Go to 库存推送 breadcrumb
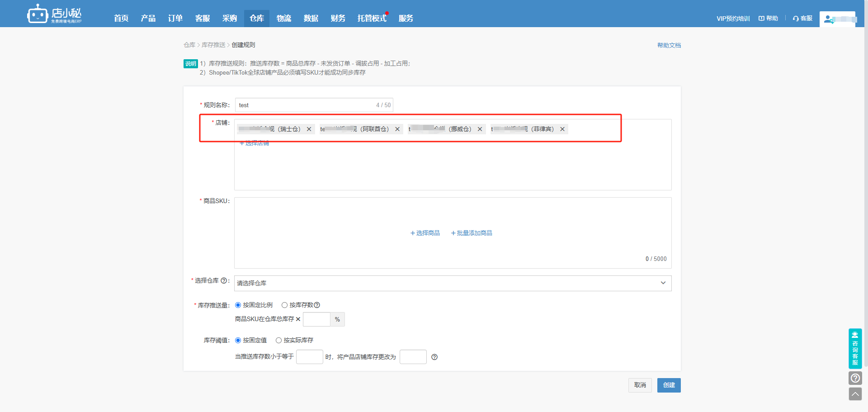The width and height of the screenshot is (868, 412). pyautogui.click(x=213, y=45)
